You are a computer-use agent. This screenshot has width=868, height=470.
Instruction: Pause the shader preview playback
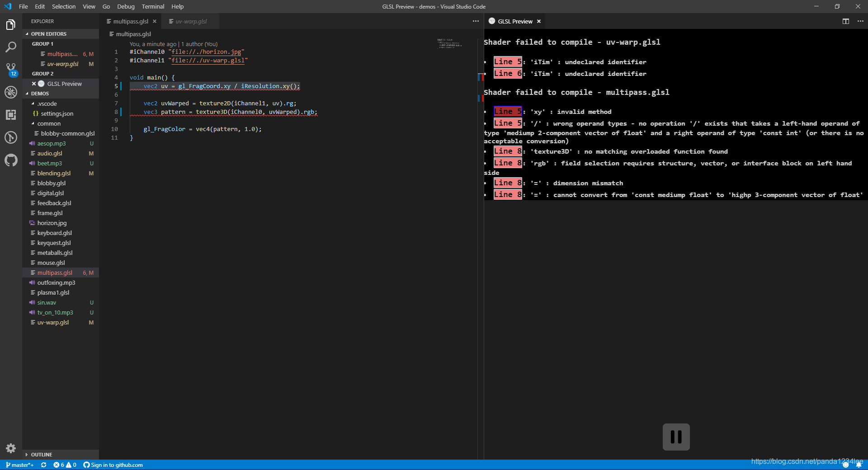(676, 437)
